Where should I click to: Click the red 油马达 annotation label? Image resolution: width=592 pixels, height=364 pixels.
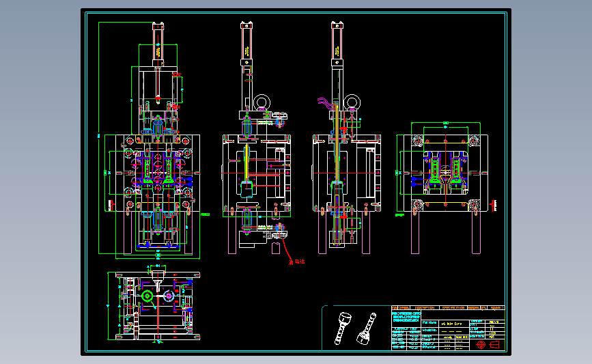[x=296, y=262]
